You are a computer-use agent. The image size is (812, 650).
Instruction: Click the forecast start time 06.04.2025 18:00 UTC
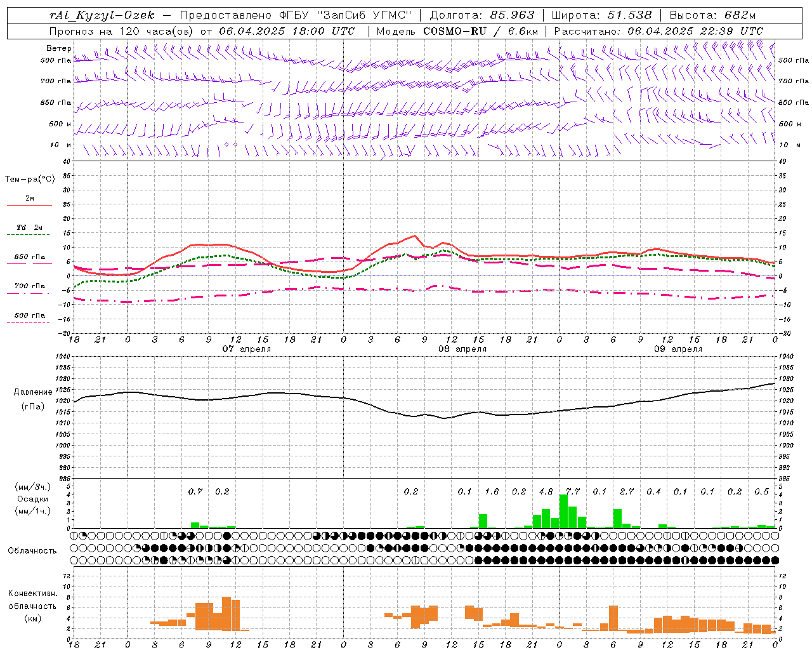tap(287, 31)
